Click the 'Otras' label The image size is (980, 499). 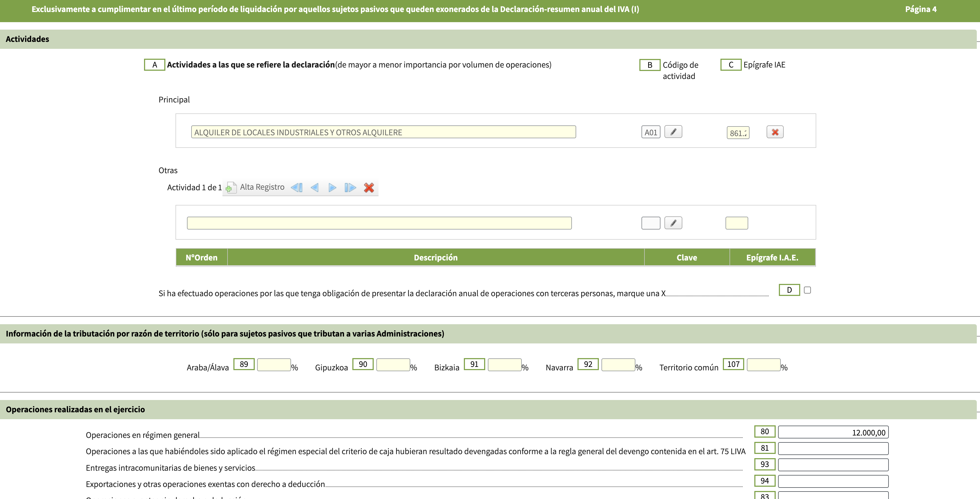point(168,170)
